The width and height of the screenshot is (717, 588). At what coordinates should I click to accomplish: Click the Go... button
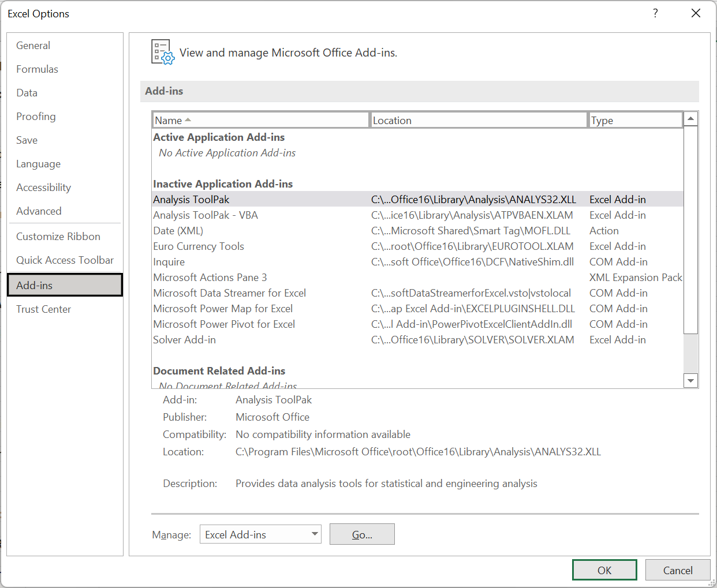tap(362, 534)
